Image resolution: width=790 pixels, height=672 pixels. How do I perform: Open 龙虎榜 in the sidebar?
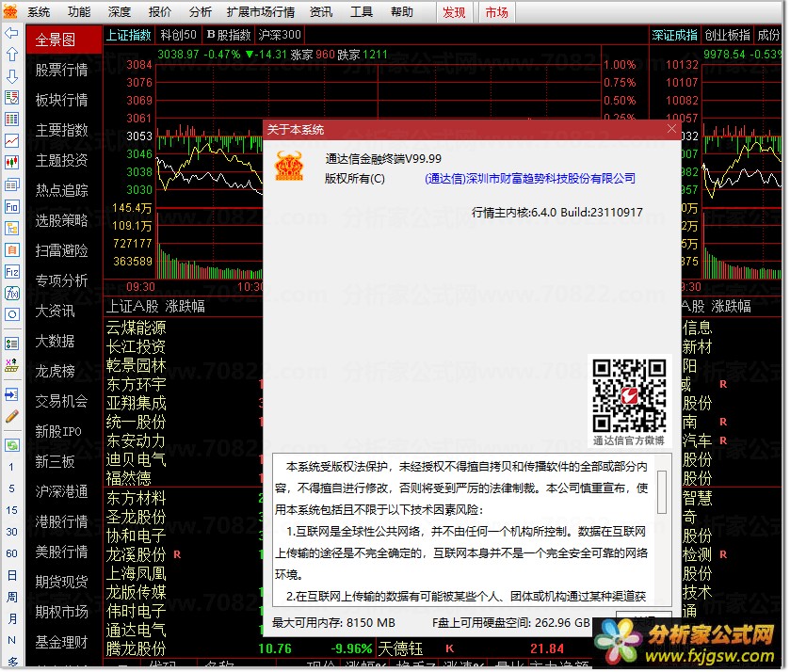[x=55, y=371]
